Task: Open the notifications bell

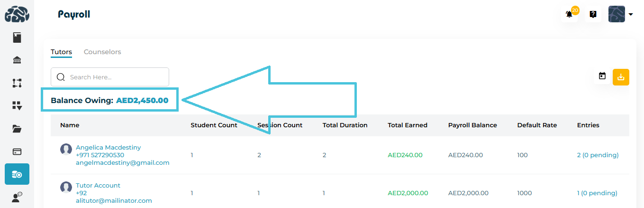Action: (569, 14)
